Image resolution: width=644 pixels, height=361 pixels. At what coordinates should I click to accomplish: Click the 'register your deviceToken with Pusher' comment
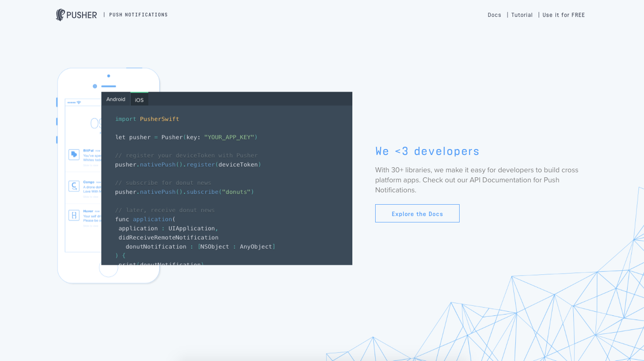point(186,155)
